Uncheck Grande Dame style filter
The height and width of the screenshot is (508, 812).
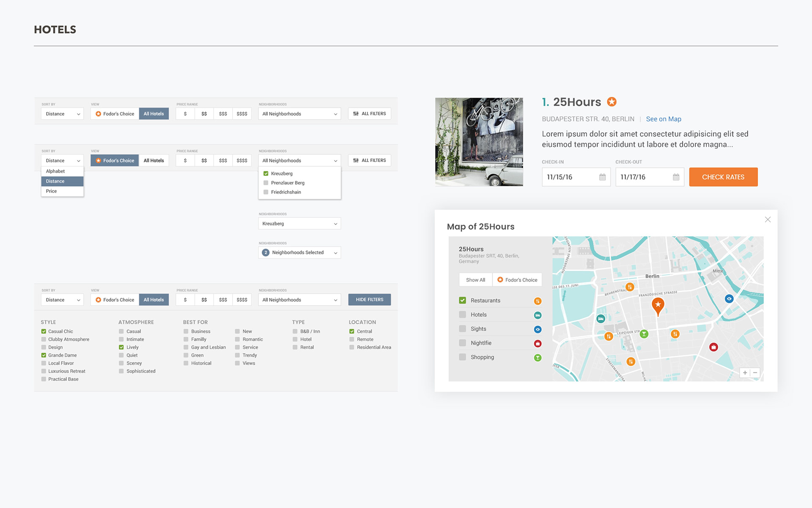[x=44, y=355]
